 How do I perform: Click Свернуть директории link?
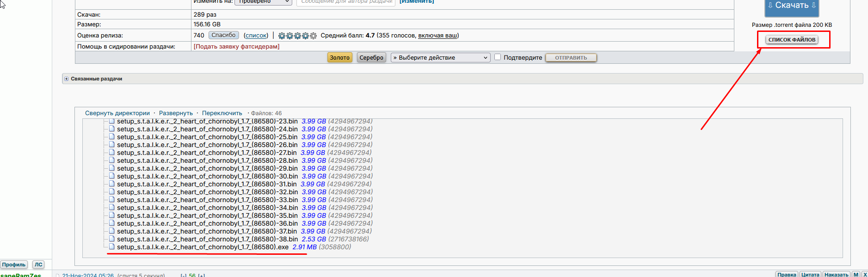click(x=117, y=113)
